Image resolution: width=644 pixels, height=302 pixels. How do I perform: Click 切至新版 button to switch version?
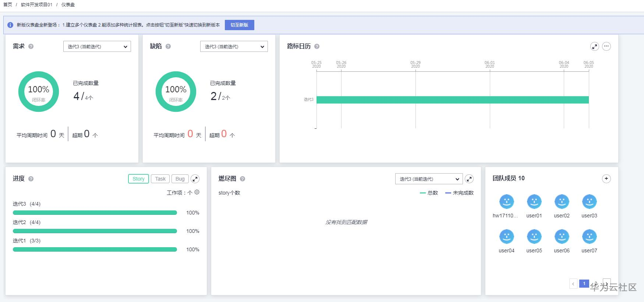(x=240, y=25)
